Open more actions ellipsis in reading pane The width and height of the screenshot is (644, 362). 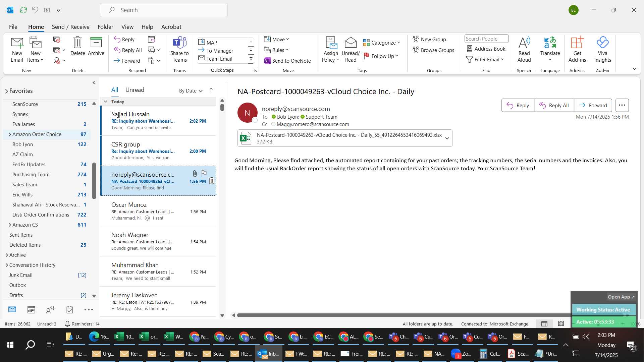pos(622,105)
